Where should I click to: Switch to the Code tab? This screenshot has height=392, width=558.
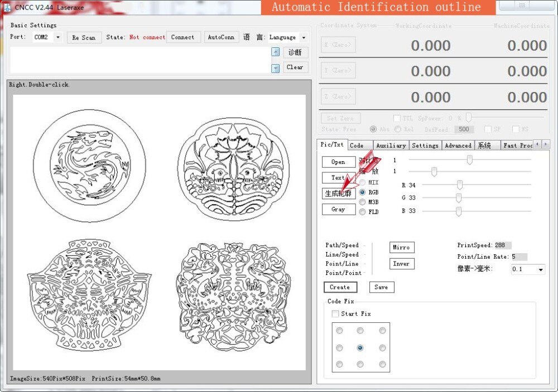point(357,146)
